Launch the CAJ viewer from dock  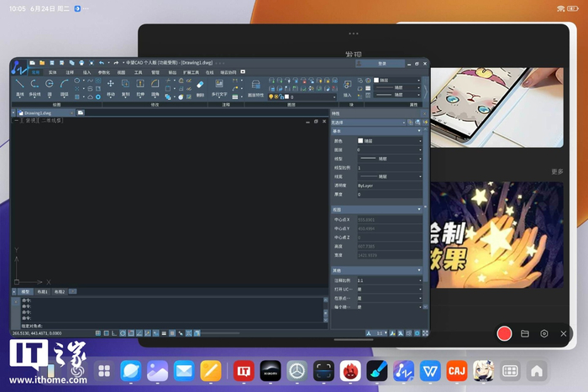click(x=456, y=370)
